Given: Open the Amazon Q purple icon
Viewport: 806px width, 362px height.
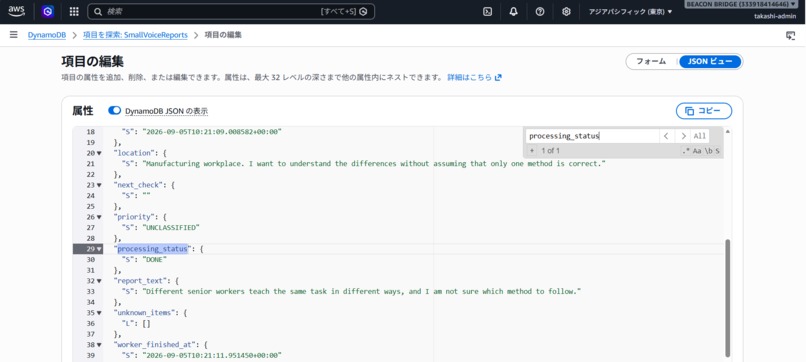Looking at the screenshot, I should point(48,11).
